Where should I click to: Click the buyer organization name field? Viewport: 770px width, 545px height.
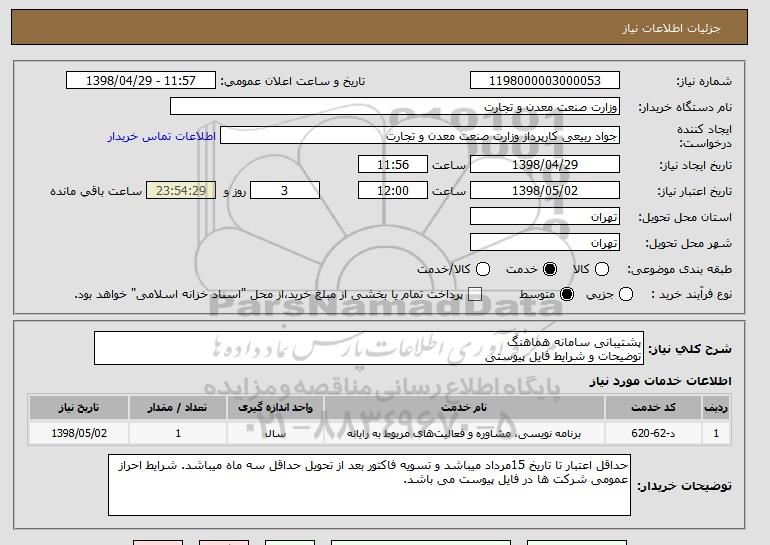(395, 107)
